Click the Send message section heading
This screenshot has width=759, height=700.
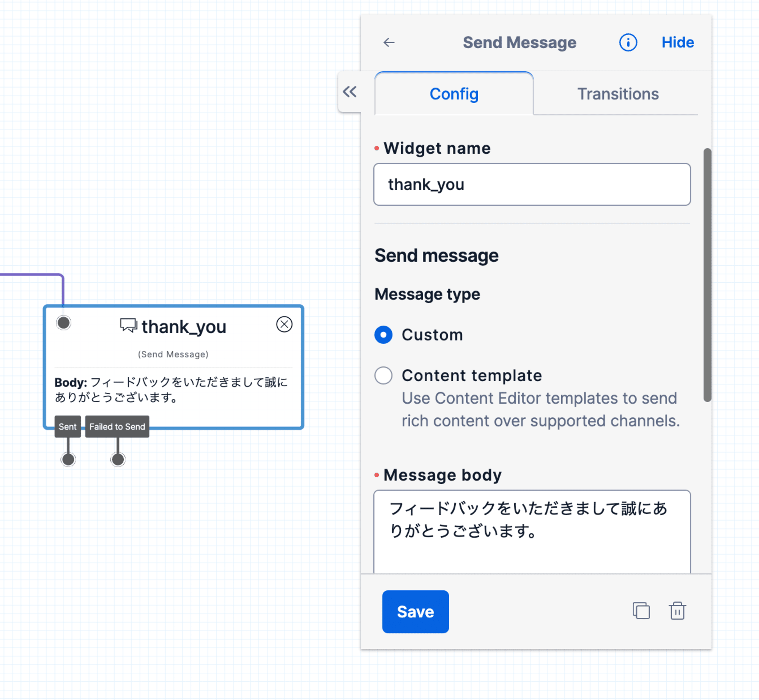tap(436, 255)
